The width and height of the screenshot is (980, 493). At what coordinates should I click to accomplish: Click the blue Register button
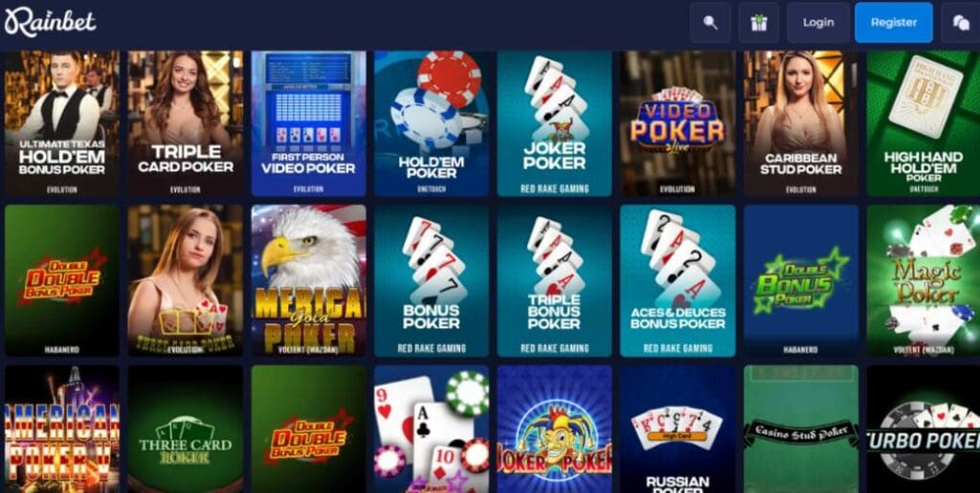coord(894,22)
